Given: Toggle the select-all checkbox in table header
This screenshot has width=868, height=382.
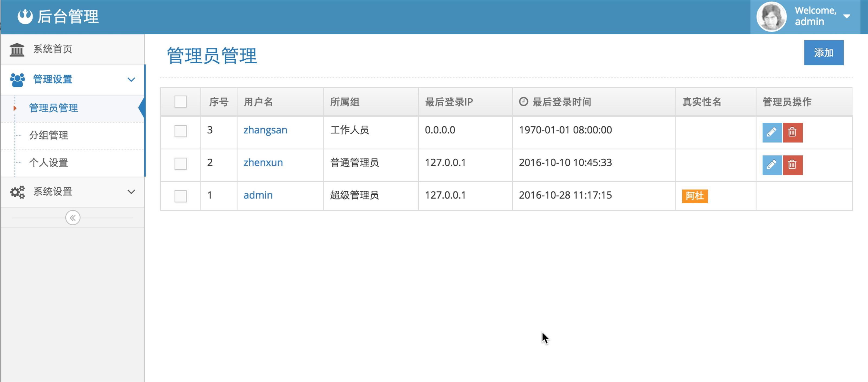Looking at the screenshot, I should [180, 102].
